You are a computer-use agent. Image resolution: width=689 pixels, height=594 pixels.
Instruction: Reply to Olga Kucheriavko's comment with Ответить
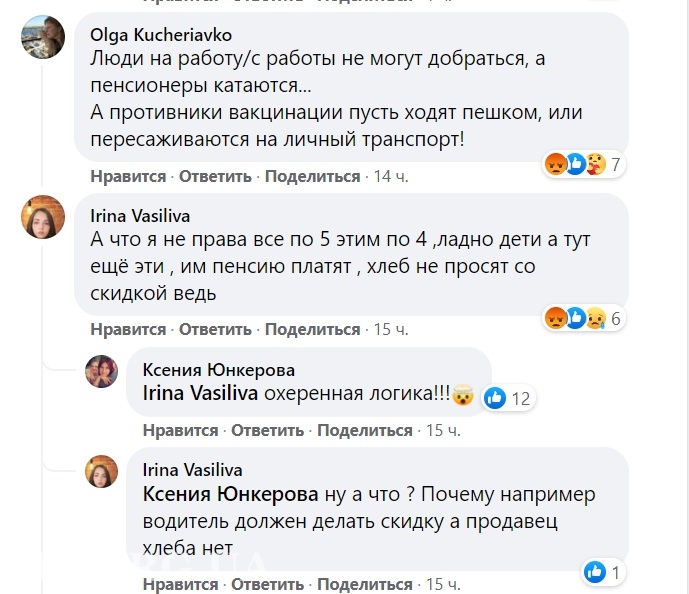pyautogui.click(x=217, y=176)
